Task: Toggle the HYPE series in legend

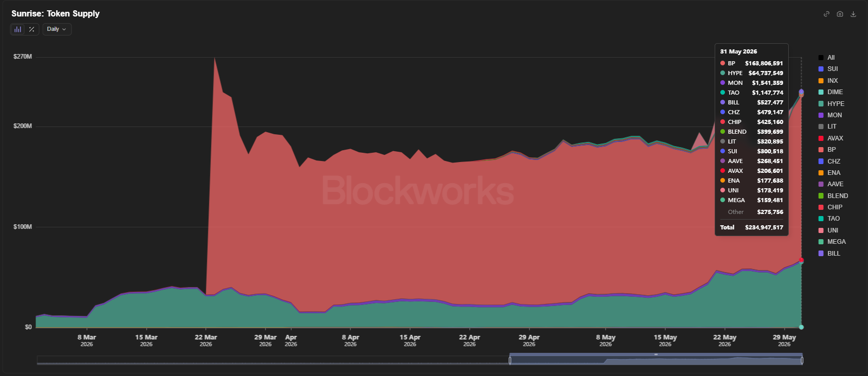Action: click(831, 103)
